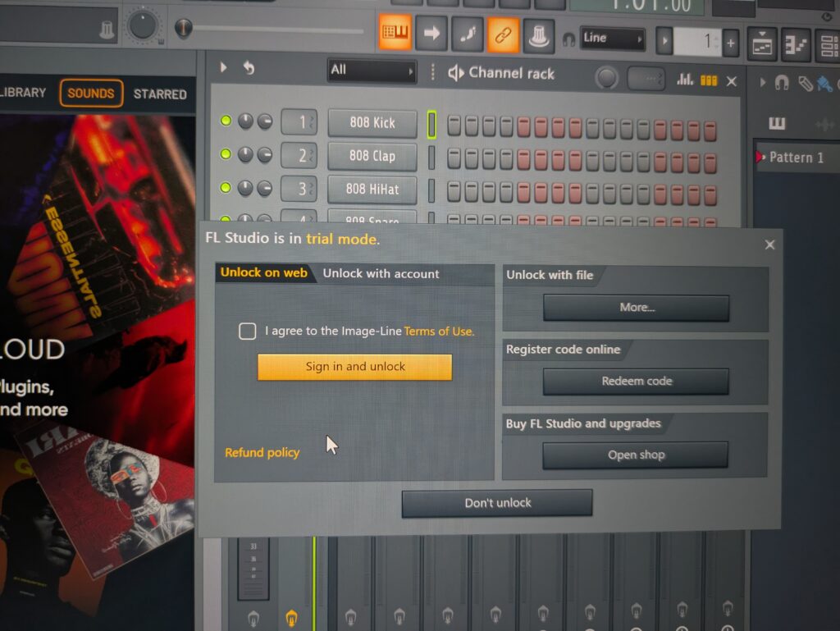Mute 808 Clap with green LED
This screenshot has width=840, height=631.
click(226, 154)
